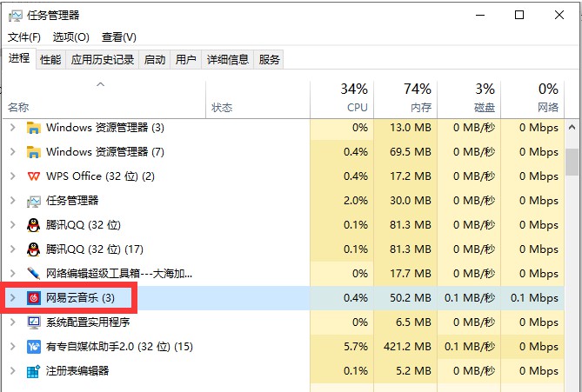
Task: Select the 进程 tab
Action: click(19, 58)
